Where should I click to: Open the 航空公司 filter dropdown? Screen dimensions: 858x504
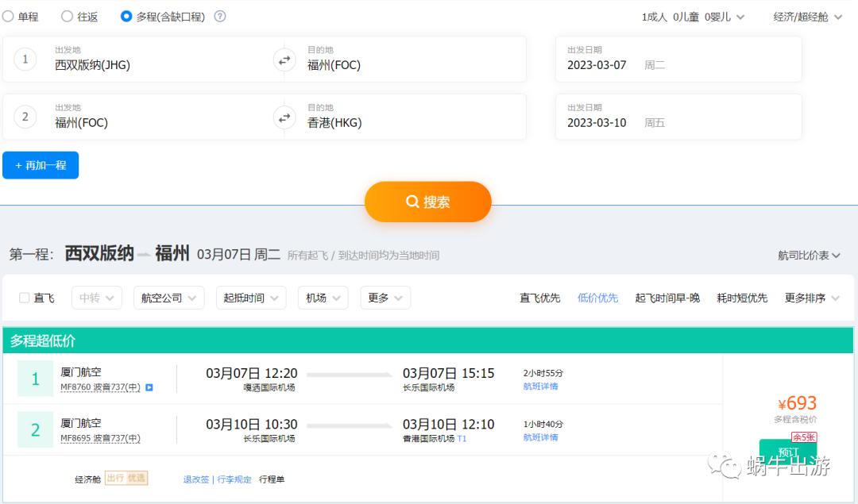(x=168, y=298)
